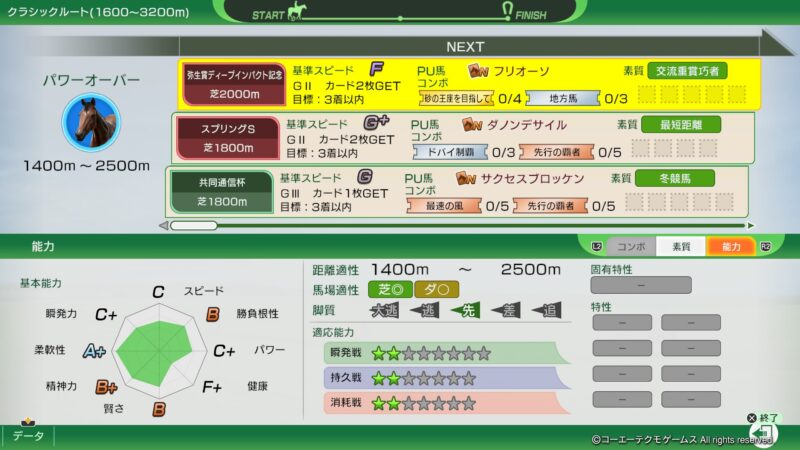This screenshot has width=800, height=450.
Task: Click the crown icon above データ
Action: [x=28, y=422]
